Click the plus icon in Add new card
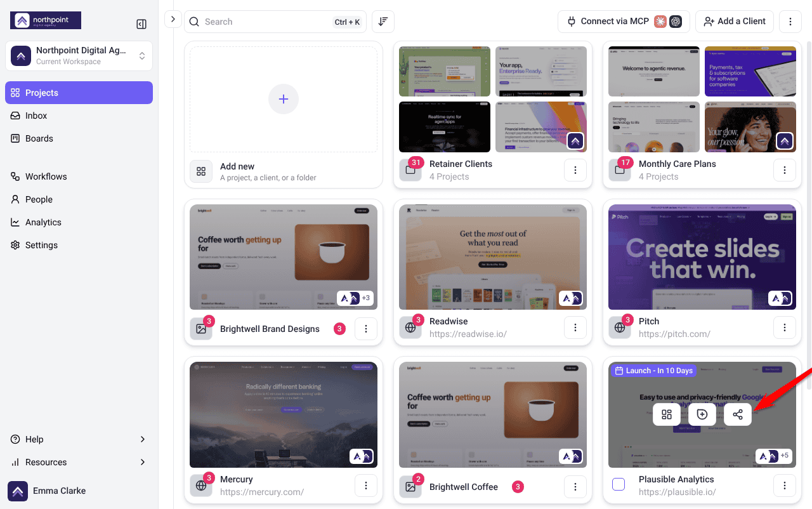 point(284,100)
